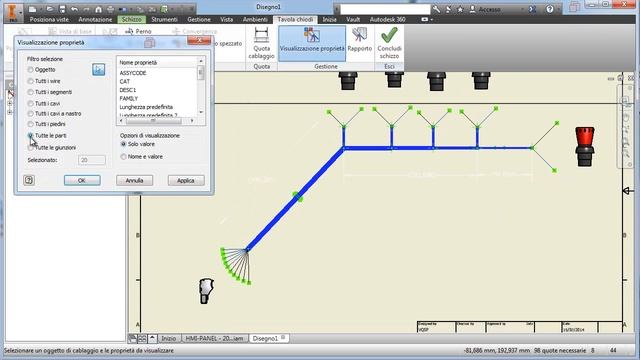Click the wrench search icon in title bar
Viewport: 640px width, 360px height.
click(436, 9)
